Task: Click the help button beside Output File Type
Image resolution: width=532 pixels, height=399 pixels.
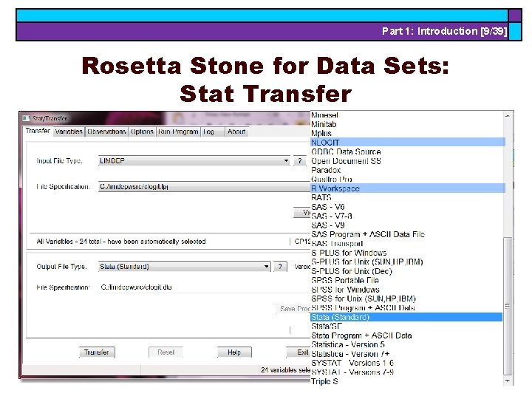Action: (280, 267)
